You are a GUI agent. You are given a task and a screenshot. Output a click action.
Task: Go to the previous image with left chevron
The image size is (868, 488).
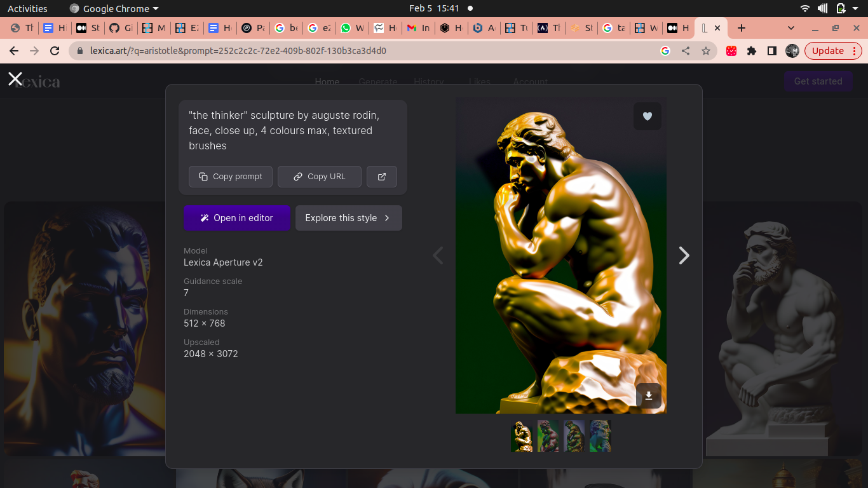pos(438,255)
